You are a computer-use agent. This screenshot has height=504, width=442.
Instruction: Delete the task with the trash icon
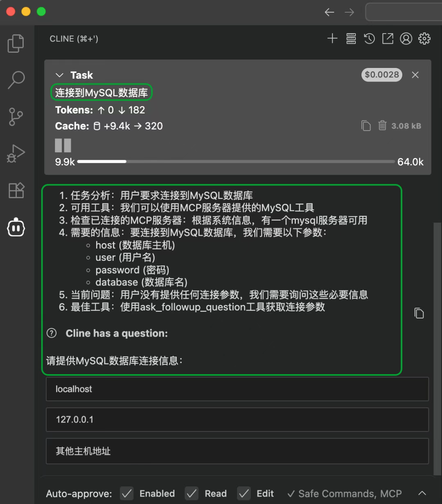pyautogui.click(x=382, y=125)
